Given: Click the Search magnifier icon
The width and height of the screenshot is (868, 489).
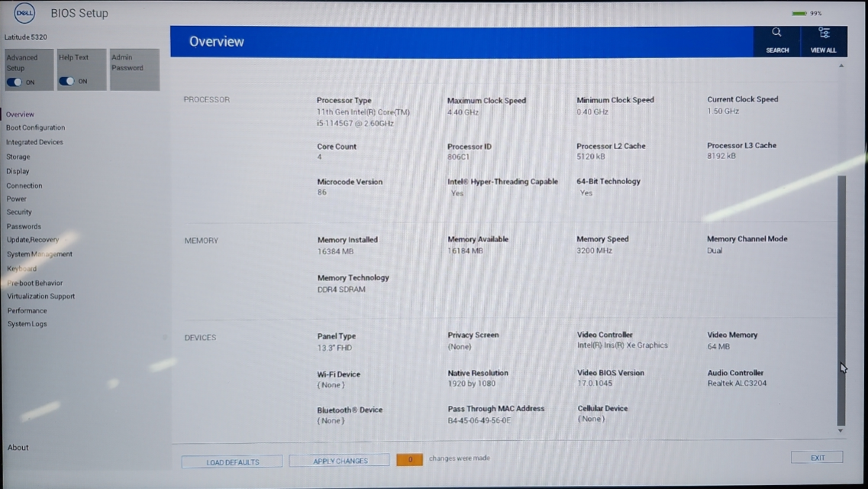Looking at the screenshot, I should click(x=776, y=33).
